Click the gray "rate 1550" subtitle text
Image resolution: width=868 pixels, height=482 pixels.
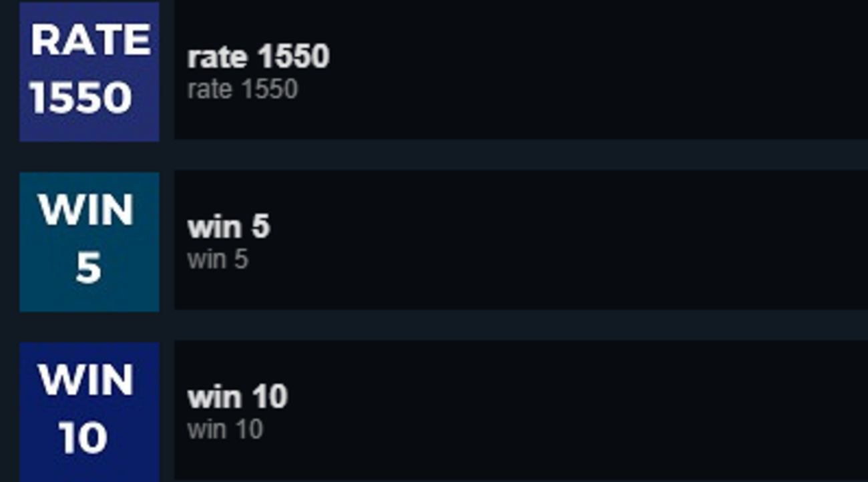242,89
